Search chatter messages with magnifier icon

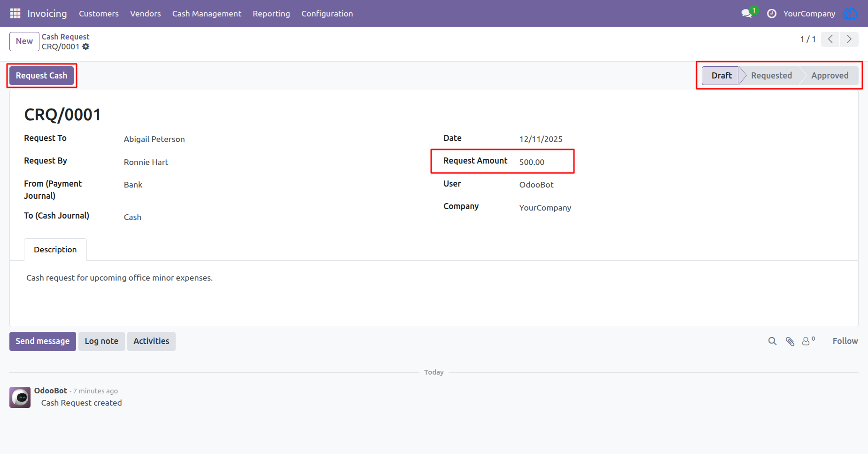point(772,341)
